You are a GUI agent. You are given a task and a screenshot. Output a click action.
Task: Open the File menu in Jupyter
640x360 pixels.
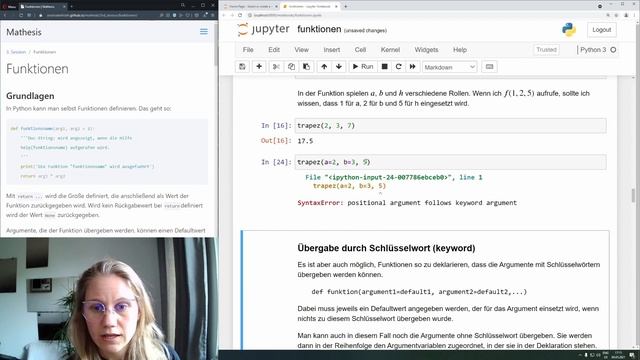click(x=248, y=50)
